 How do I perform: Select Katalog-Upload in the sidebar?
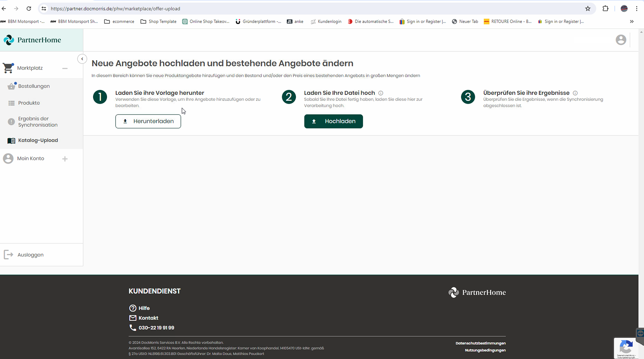coord(38,140)
